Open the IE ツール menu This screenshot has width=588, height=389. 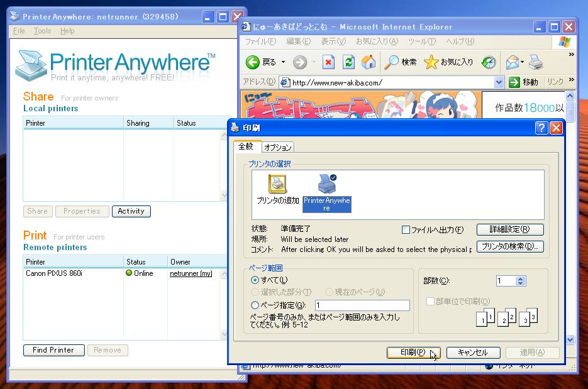point(422,41)
